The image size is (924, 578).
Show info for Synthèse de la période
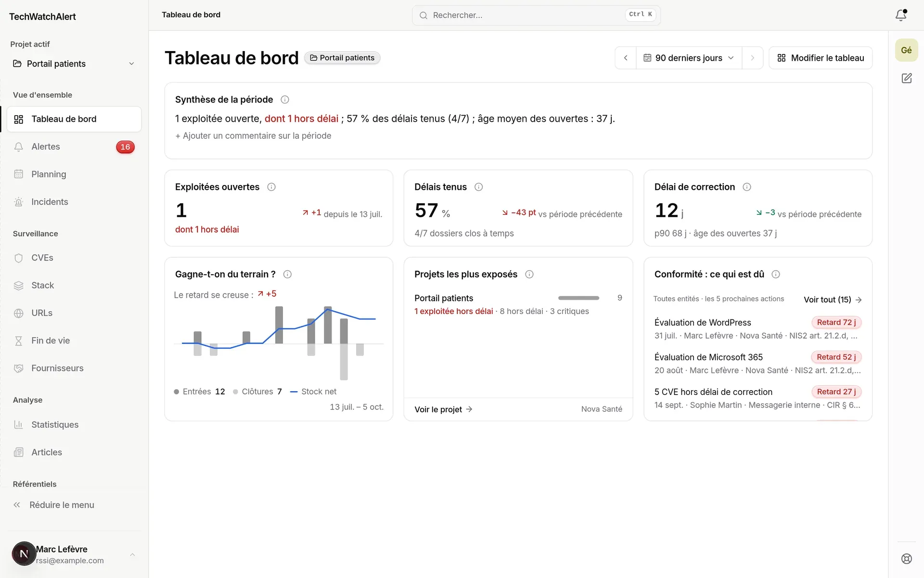285,100
